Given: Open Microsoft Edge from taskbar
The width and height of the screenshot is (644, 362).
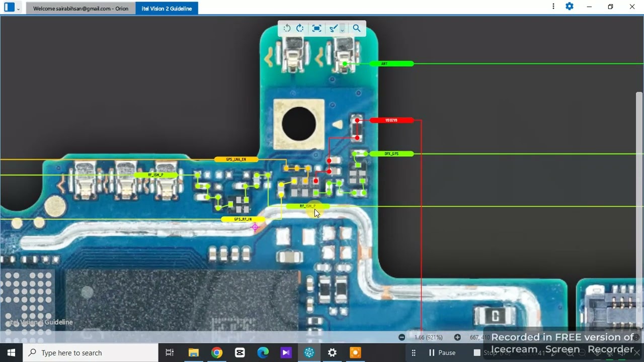Looking at the screenshot, I should pyautogui.click(x=263, y=352).
